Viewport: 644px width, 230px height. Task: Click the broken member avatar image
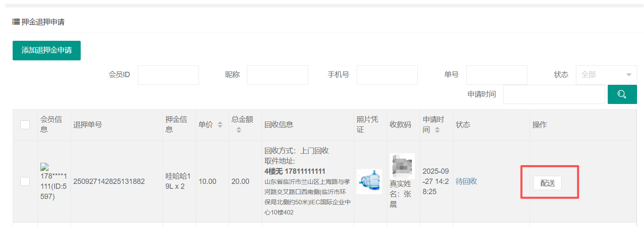coord(44,167)
